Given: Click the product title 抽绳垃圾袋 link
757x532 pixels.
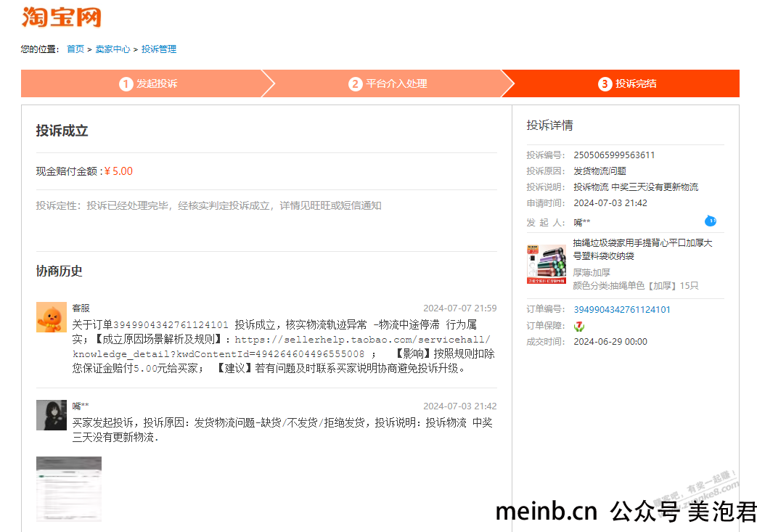Looking at the screenshot, I should point(642,249).
